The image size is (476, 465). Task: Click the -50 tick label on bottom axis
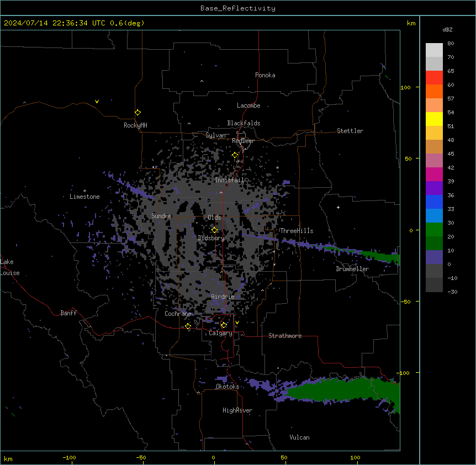[x=141, y=457]
